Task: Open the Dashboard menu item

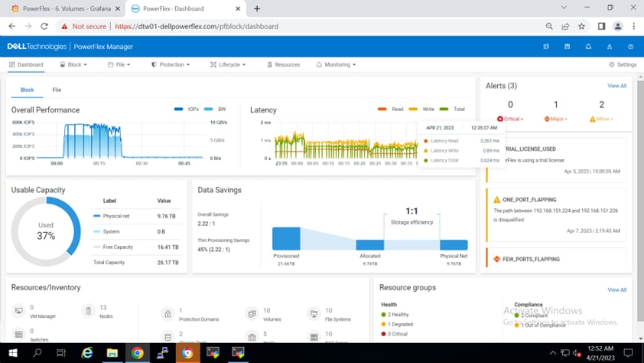Action: tap(26, 64)
